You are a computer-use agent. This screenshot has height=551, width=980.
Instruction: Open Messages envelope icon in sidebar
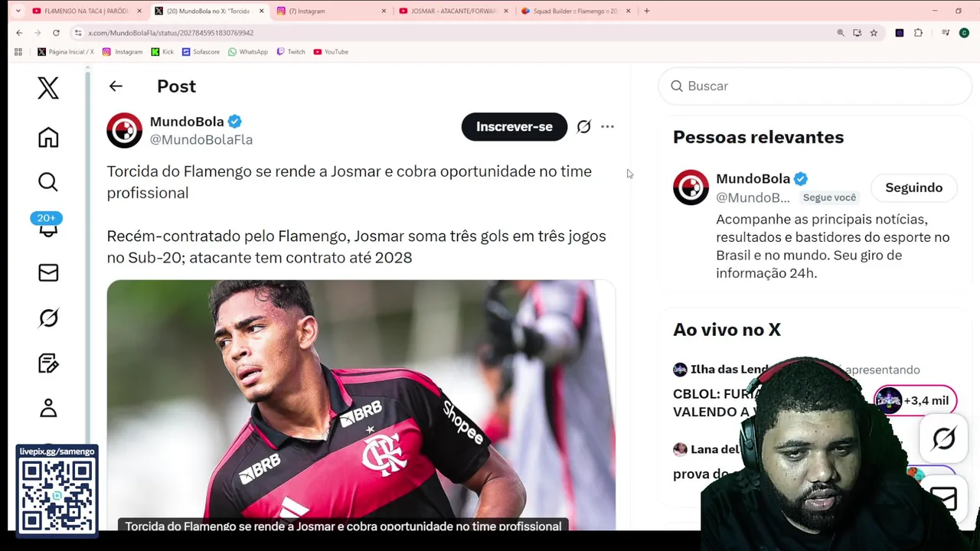click(x=48, y=272)
